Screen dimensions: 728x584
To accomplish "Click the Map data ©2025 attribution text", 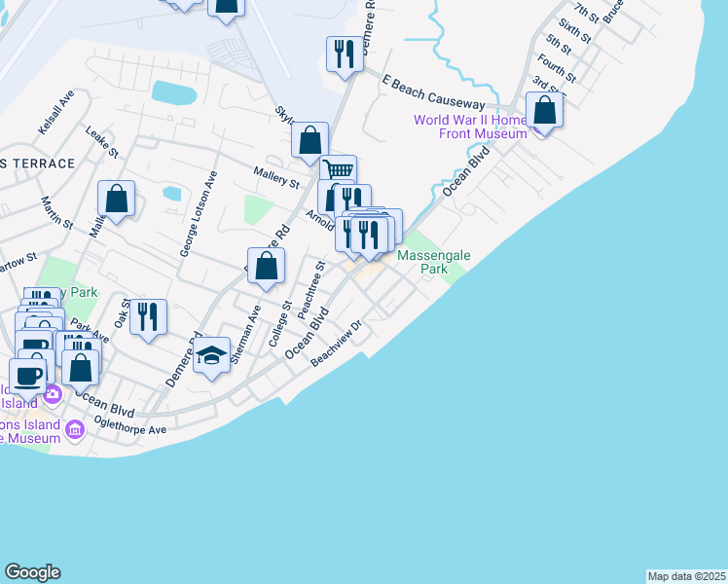I will pyautogui.click(x=686, y=576).
